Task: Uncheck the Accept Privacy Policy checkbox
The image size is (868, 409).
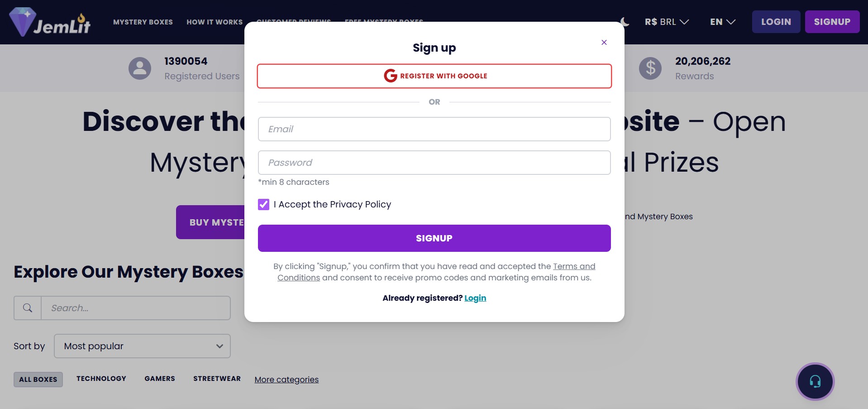Action: [263, 205]
